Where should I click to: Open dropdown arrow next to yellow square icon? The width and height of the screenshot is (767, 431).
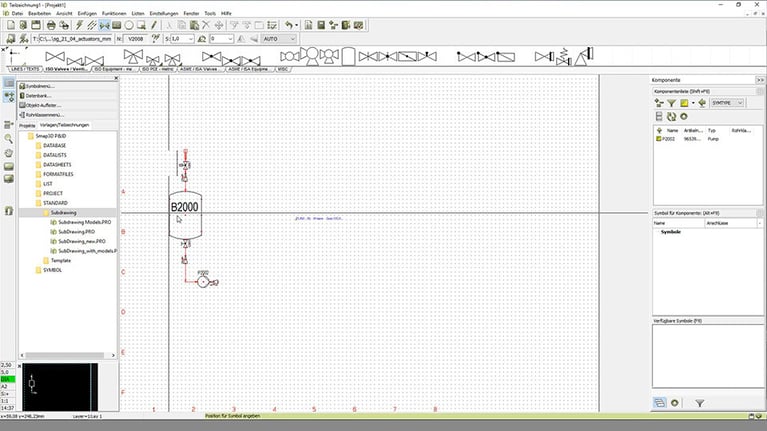[x=693, y=103]
